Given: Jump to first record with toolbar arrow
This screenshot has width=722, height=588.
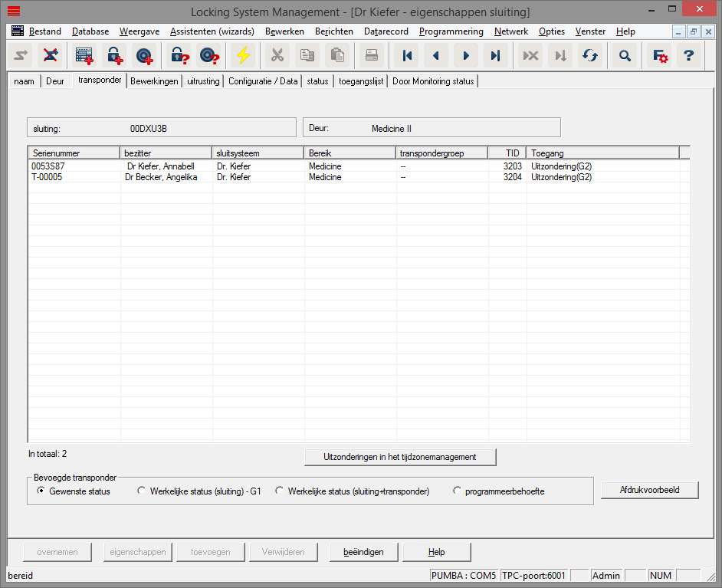Looking at the screenshot, I should click(407, 55).
